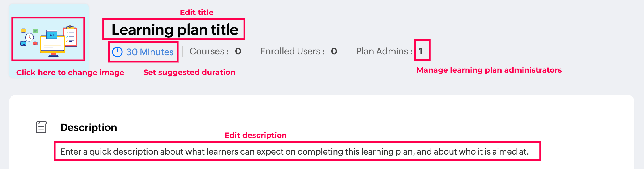Viewport: 644px width, 169px height.
Task: Click the clock icon beside 30 Minutes
Action: point(117,52)
